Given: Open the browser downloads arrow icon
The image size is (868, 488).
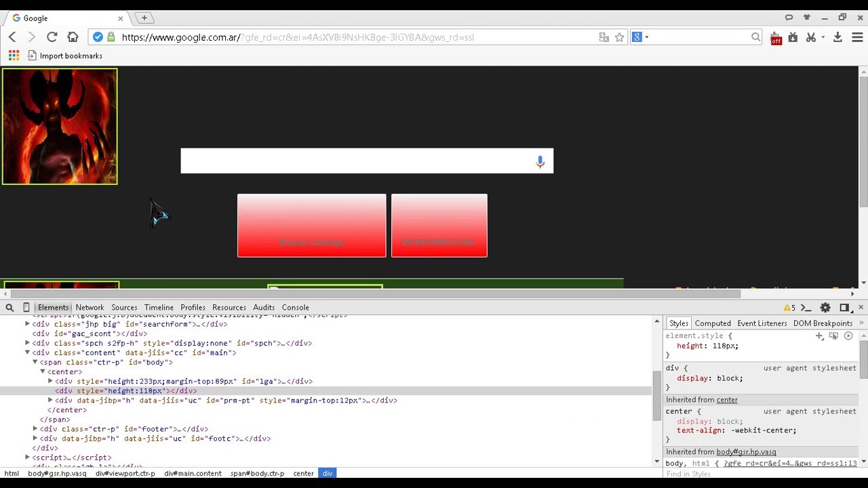Looking at the screenshot, I should (x=838, y=37).
